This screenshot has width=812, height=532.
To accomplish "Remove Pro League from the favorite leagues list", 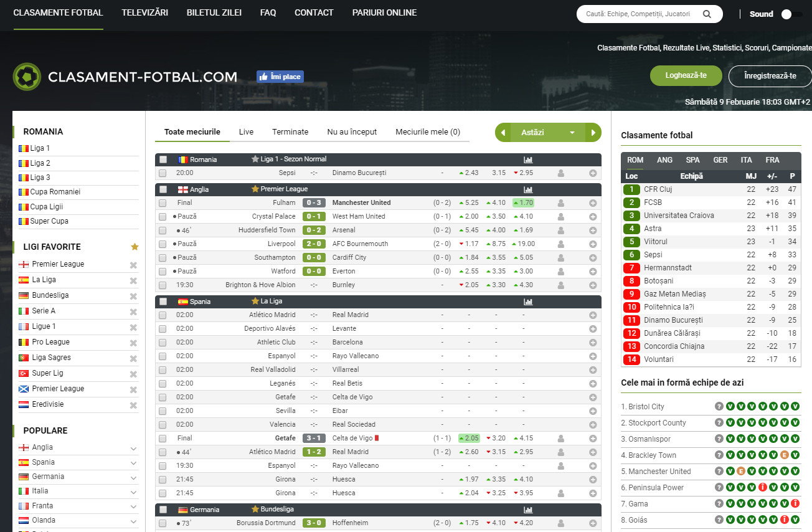I will (133, 343).
